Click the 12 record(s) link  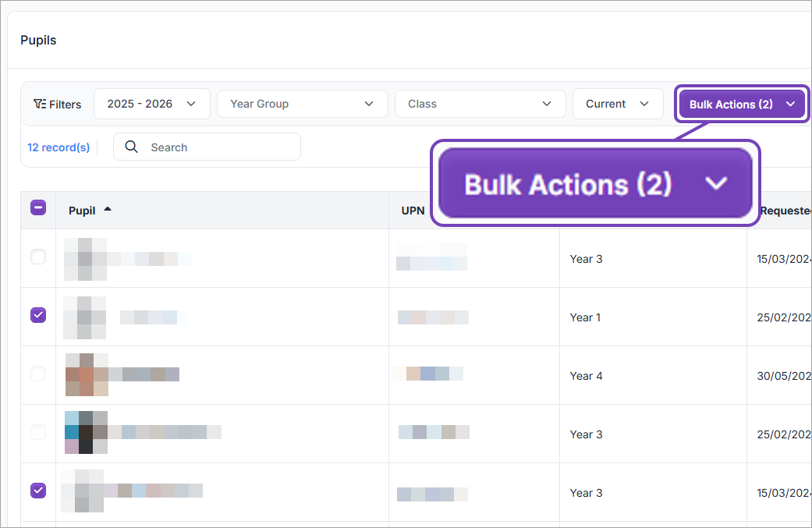click(x=59, y=147)
